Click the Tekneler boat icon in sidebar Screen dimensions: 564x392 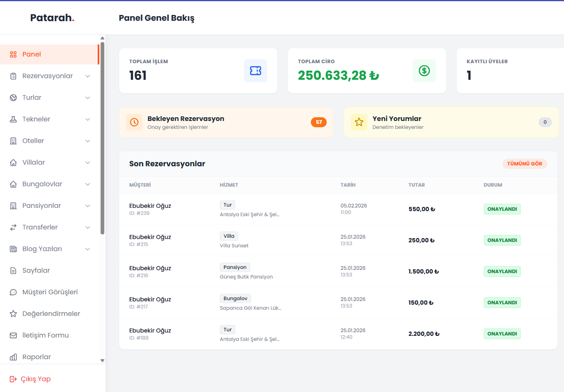click(x=13, y=119)
